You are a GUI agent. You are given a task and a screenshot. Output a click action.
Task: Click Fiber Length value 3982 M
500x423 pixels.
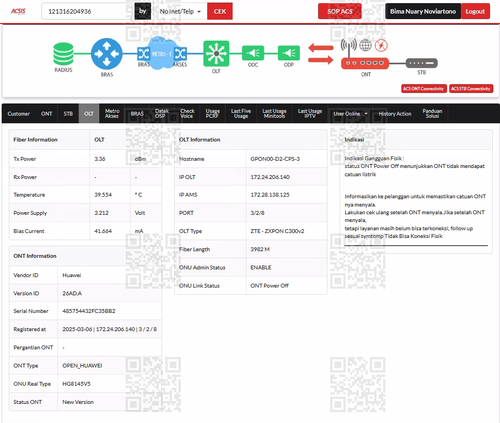(x=260, y=249)
